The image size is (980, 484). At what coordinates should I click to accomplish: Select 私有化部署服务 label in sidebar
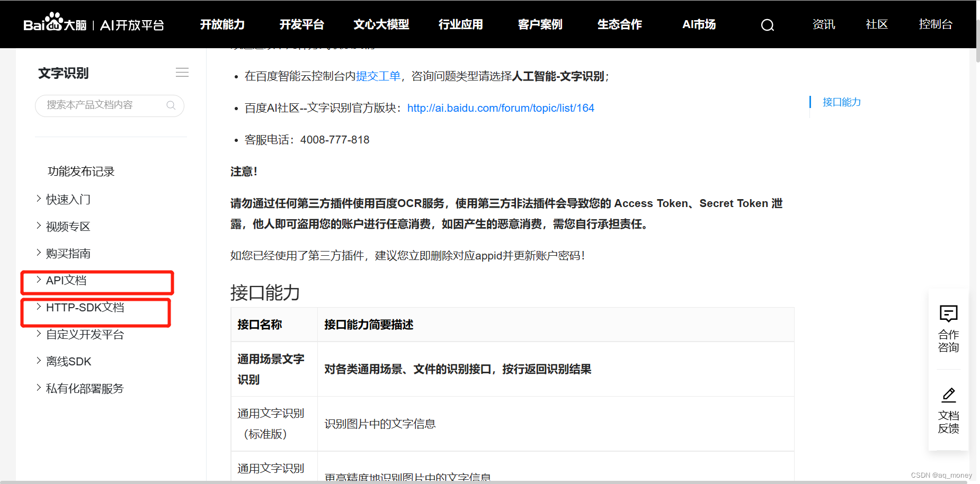pyautogui.click(x=85, y=389)
